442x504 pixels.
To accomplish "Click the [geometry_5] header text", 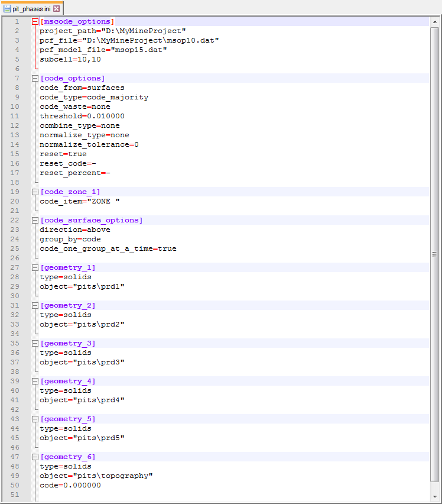I will coord(68,419).
